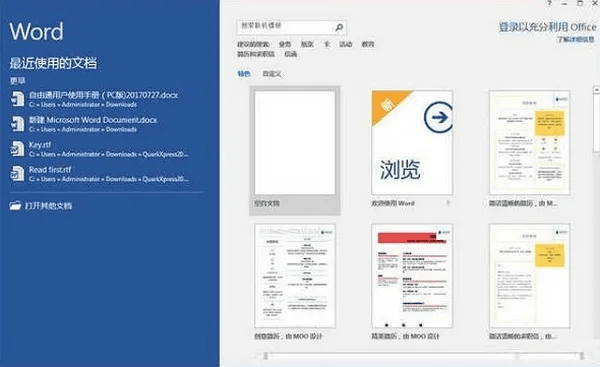
Task: Click the horizontal scrollbar right arrow below templates
Action: point(582,356)
